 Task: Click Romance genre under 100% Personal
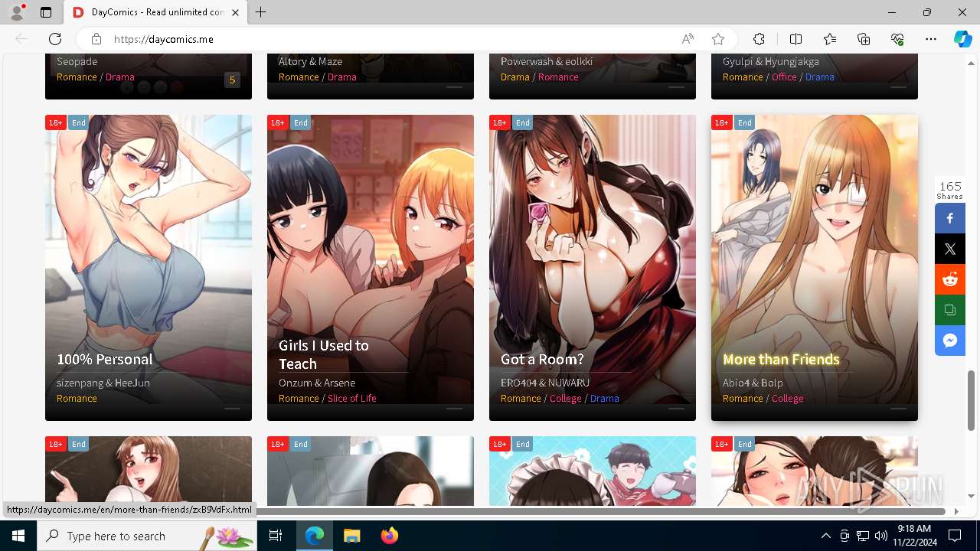click(77, 398)
